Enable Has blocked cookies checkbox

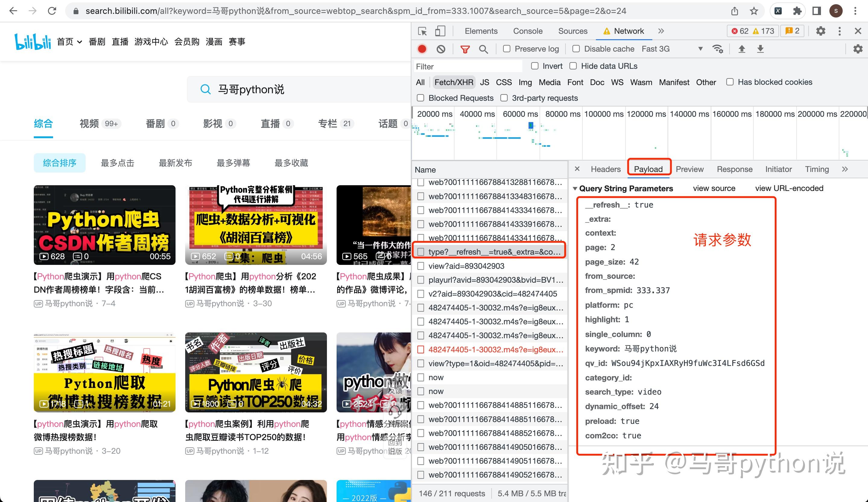click(730, 82)
